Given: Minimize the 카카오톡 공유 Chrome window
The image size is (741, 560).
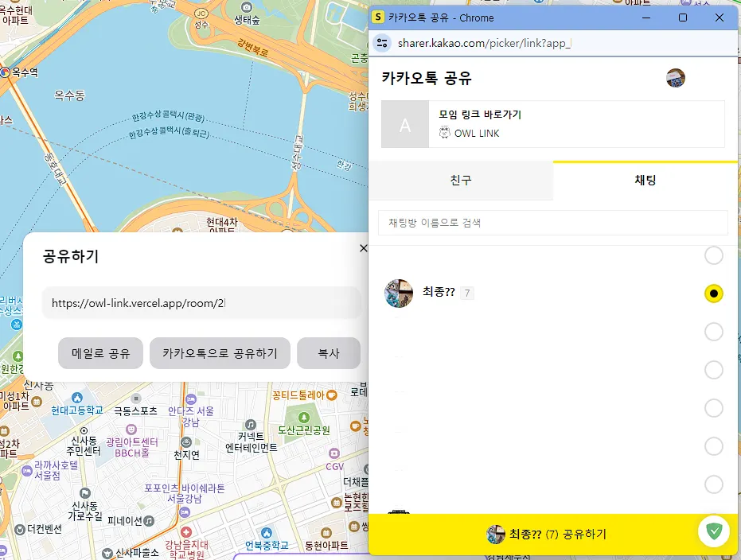Looking at the screenshot, I should click(646, 18).
